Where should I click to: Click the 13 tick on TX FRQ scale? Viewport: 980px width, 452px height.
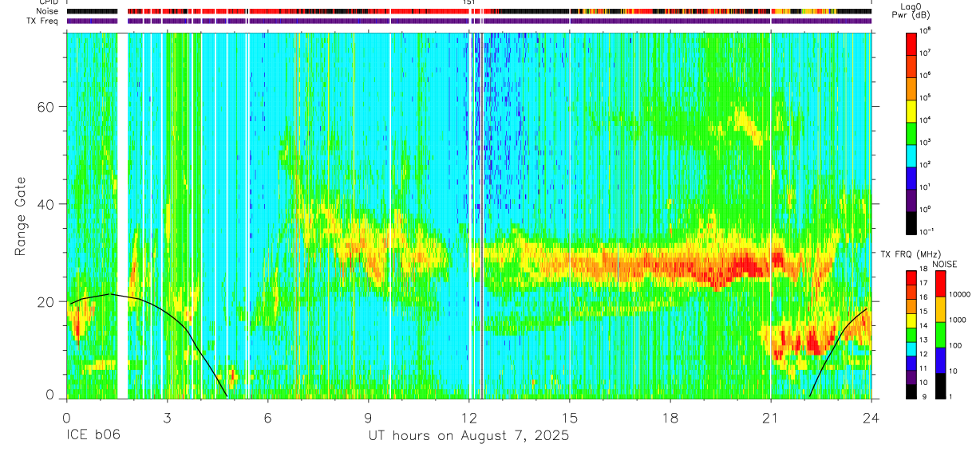point(925,340)
